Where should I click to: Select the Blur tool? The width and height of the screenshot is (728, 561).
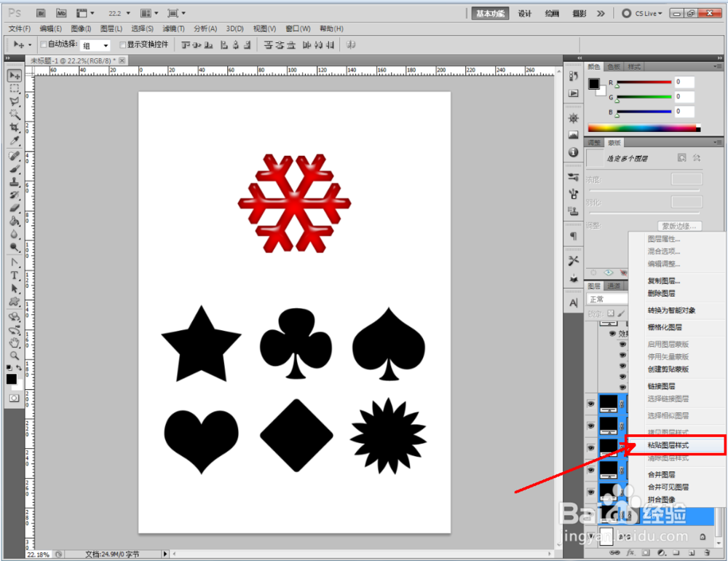click(x=15, y=234)
